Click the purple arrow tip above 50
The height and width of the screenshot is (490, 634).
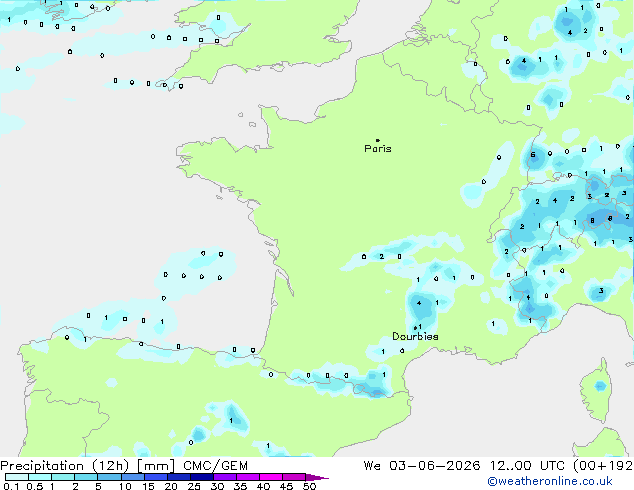click(317, 477)
